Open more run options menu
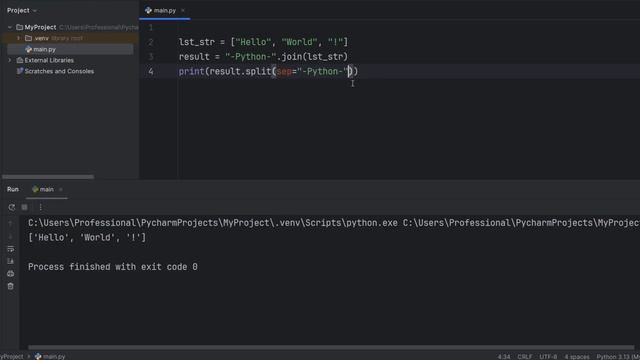 [x=40, y=207]
